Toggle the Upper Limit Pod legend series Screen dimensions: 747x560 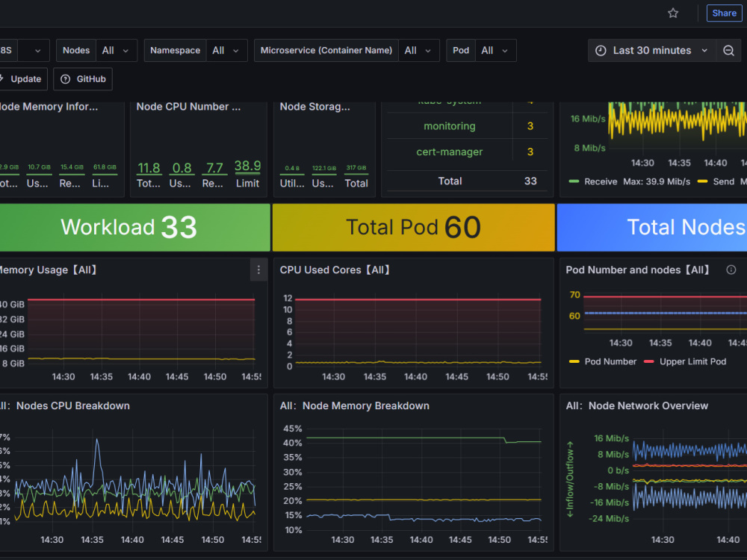pos(692,361)
